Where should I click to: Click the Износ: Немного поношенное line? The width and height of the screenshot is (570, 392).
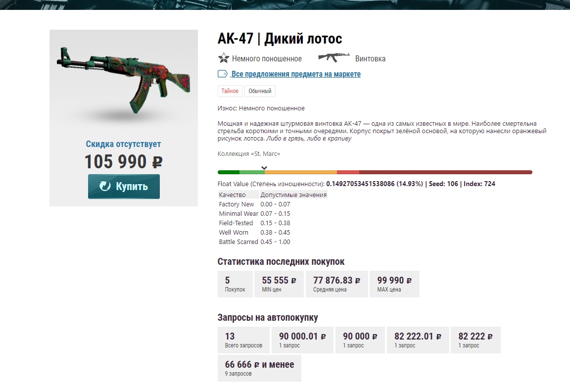261,108
